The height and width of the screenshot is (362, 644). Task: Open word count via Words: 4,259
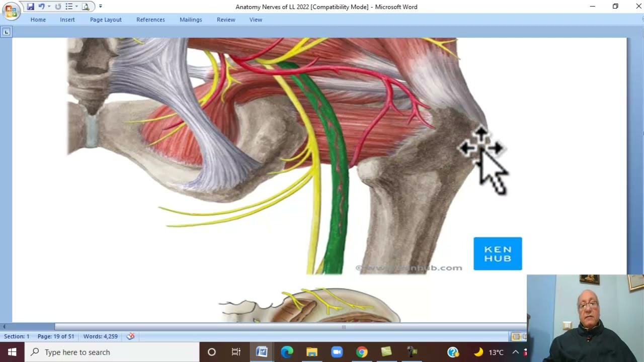point(101,336)
